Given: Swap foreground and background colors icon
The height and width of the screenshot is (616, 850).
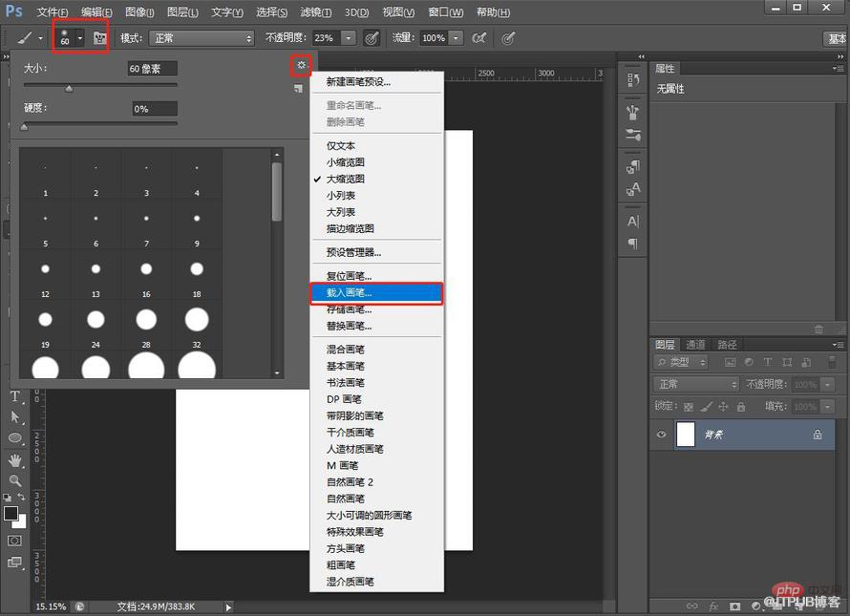Looking at the screenshot, I should (22, 497).
